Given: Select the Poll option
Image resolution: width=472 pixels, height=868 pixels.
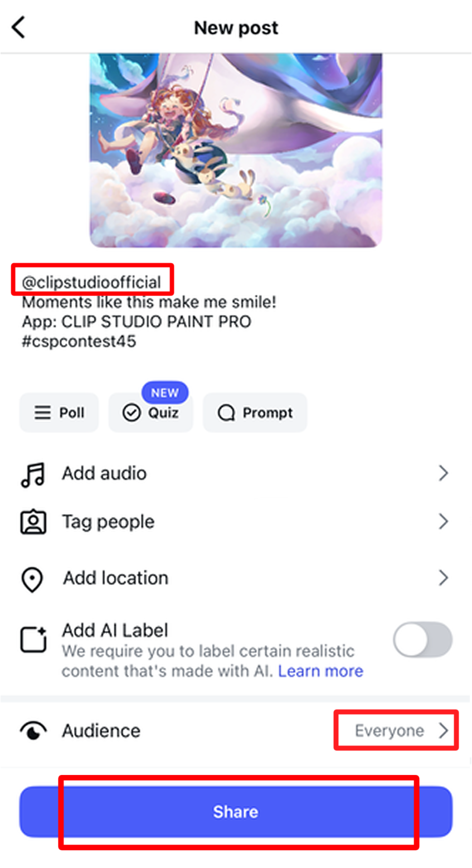Looking at the screenshot, I should 59,412.
